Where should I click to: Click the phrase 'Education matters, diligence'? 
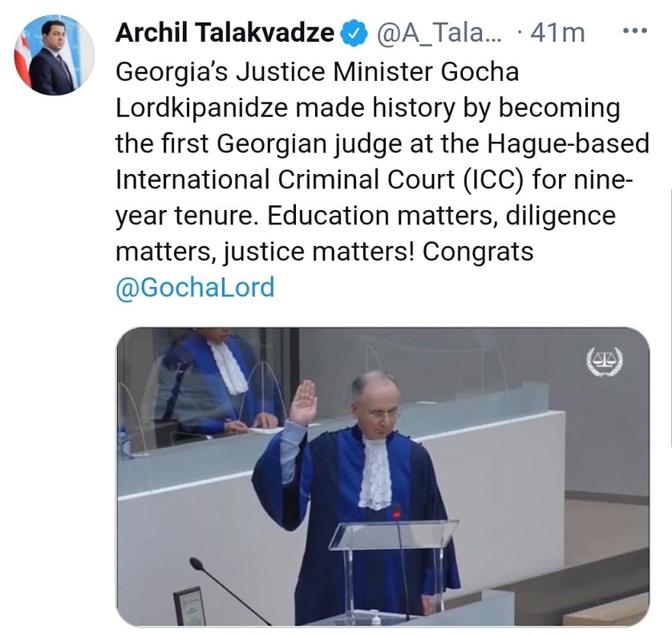pos(441,216)
